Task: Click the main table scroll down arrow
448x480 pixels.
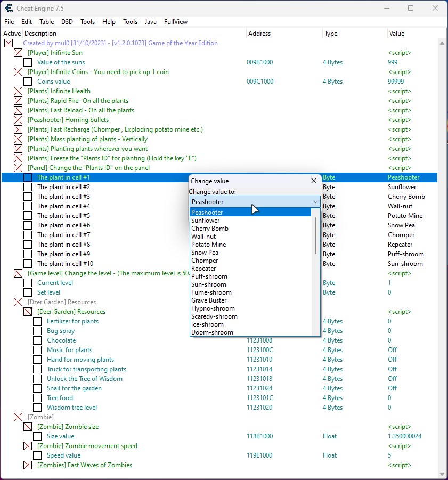Action: 442,474
